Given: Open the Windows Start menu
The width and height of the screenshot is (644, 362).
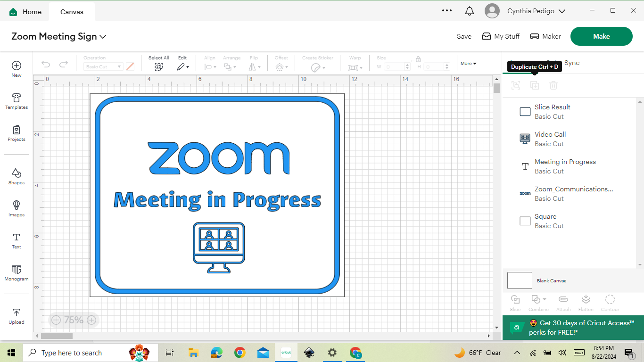Looking at the screenshot, I should (11, 353).
